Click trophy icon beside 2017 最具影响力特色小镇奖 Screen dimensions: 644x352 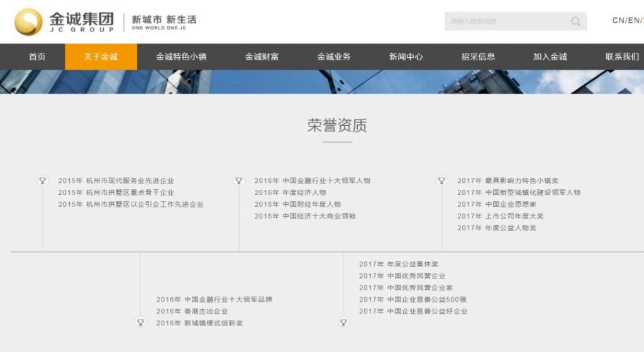click(441, 181)
